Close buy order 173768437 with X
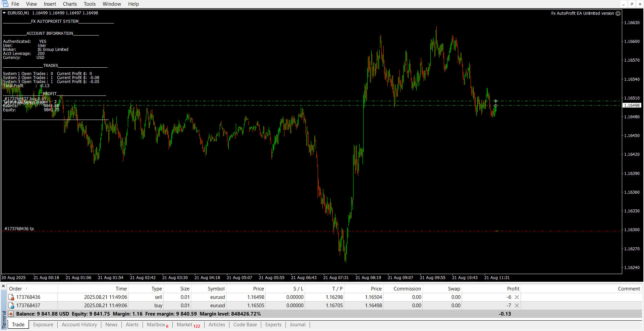 point(517,306)
